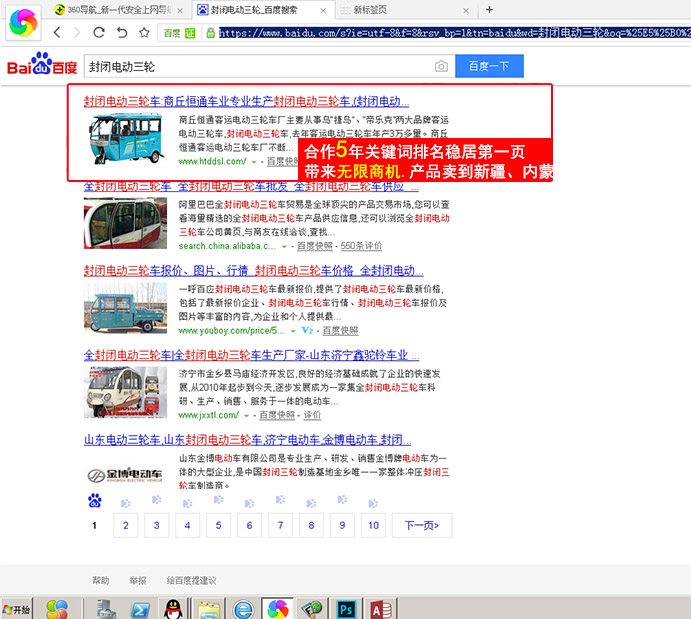Click the Baidu logo
The image size is (691, 619).
click(x=42, y=64)
